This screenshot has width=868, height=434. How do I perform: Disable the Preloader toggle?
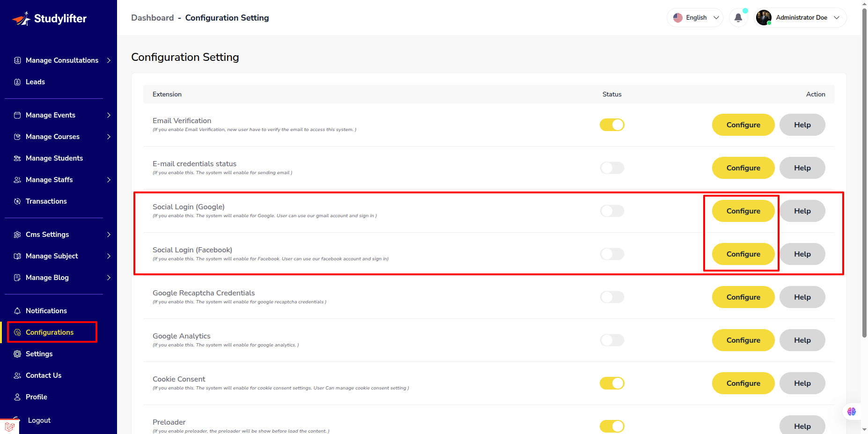click(x=612, y=427)
